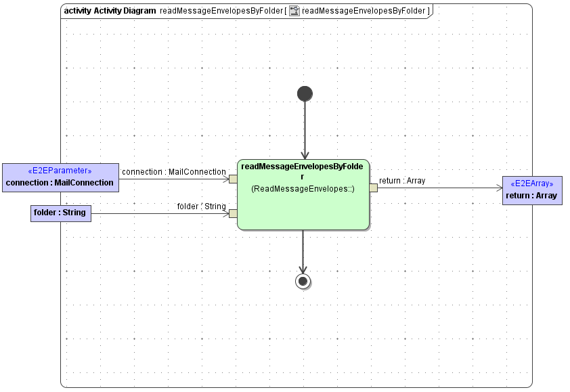The width and height of the screenshot is (570, 392).
Task: Click the connection input pin on the action
Action: 233,177
